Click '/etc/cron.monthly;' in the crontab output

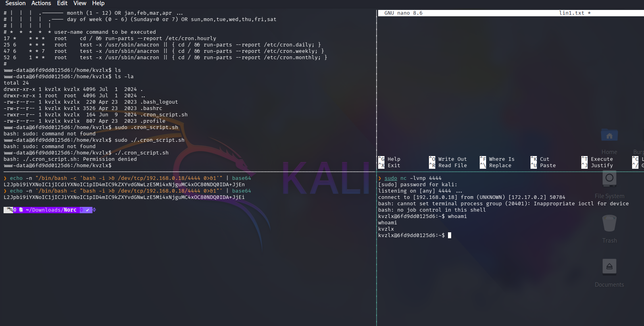point(292,58)
